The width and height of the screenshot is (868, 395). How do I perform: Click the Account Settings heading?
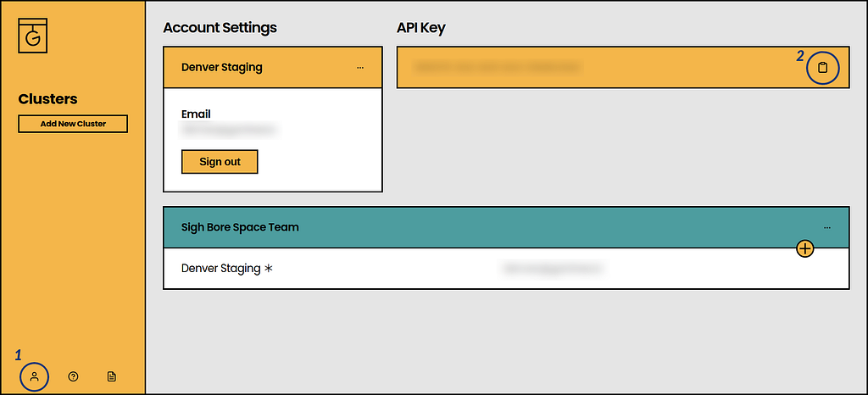(x=220, y=28)
